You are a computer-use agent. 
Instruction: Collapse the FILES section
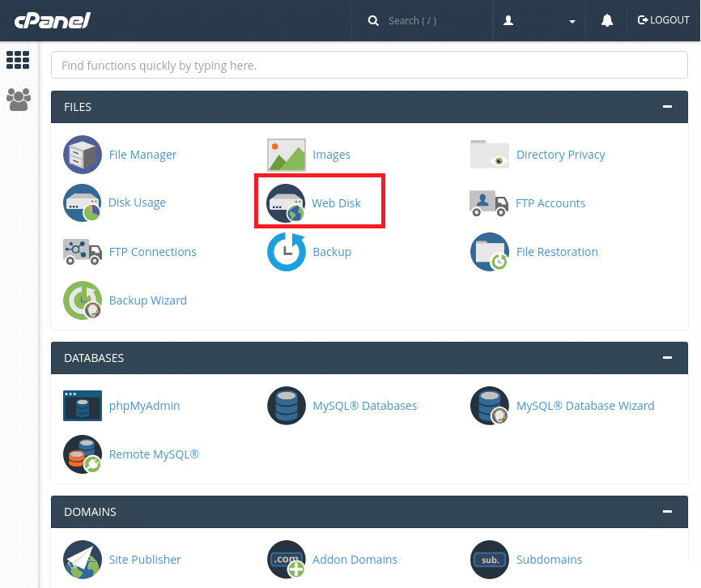coord(667,106)
